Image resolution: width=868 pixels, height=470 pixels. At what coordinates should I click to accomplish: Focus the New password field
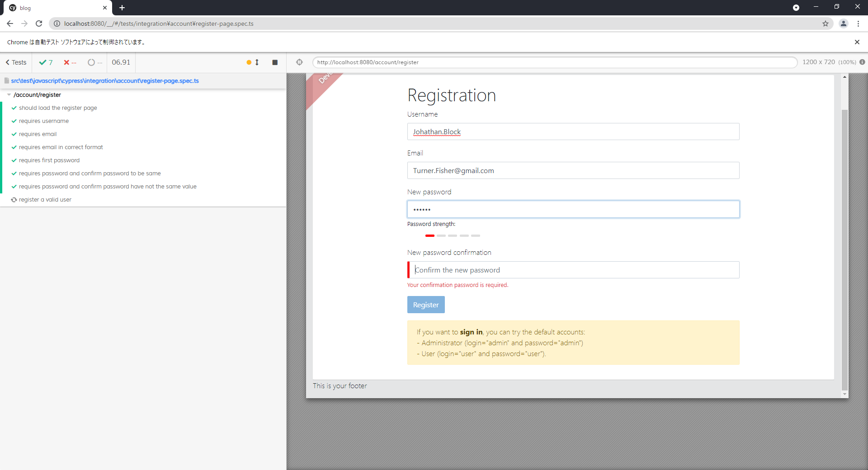click(573, 209)
